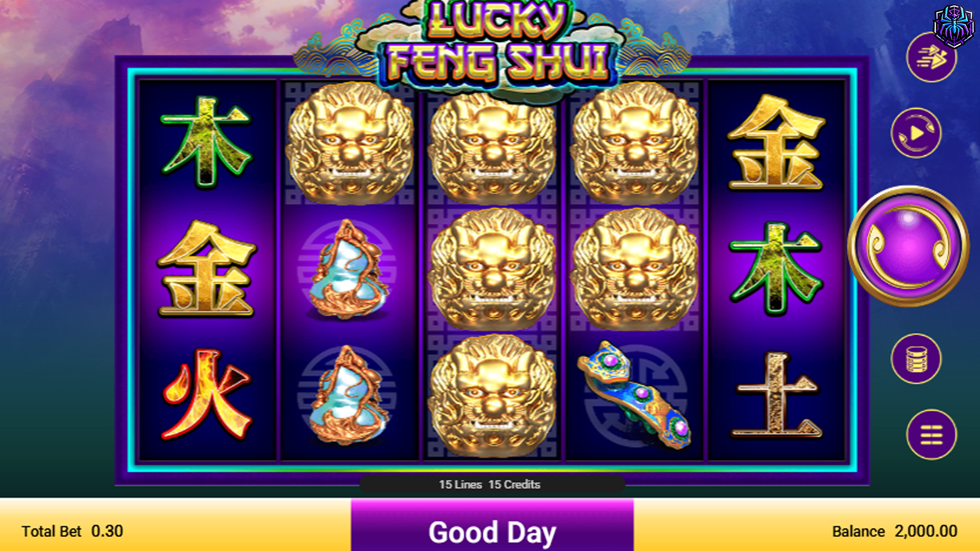Click the gold metal character on first reel
Image resolution: width=980 pixels, height=551 pixels.
tap(207, 268)
